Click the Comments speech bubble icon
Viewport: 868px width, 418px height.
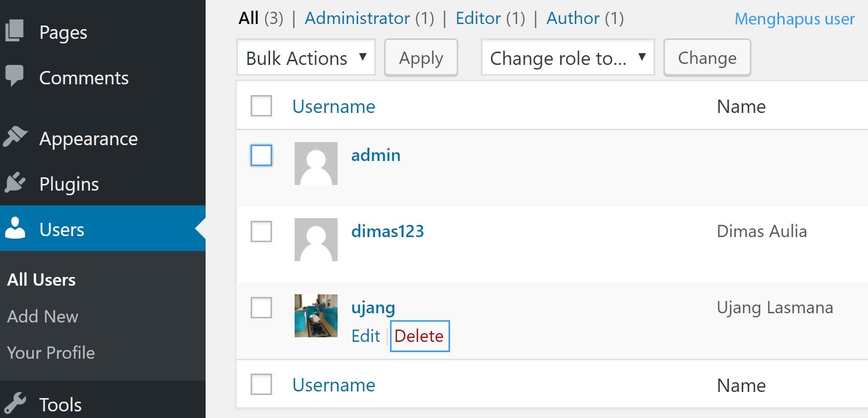click(15, 76)
